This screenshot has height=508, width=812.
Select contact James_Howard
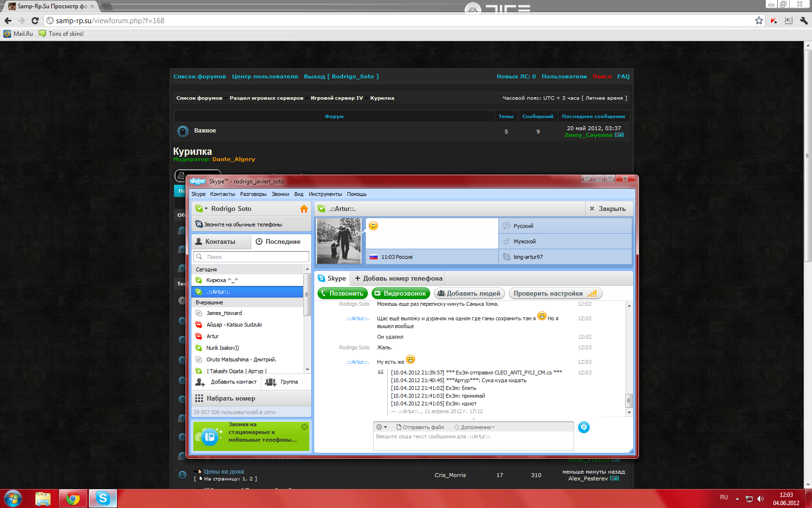247,313
